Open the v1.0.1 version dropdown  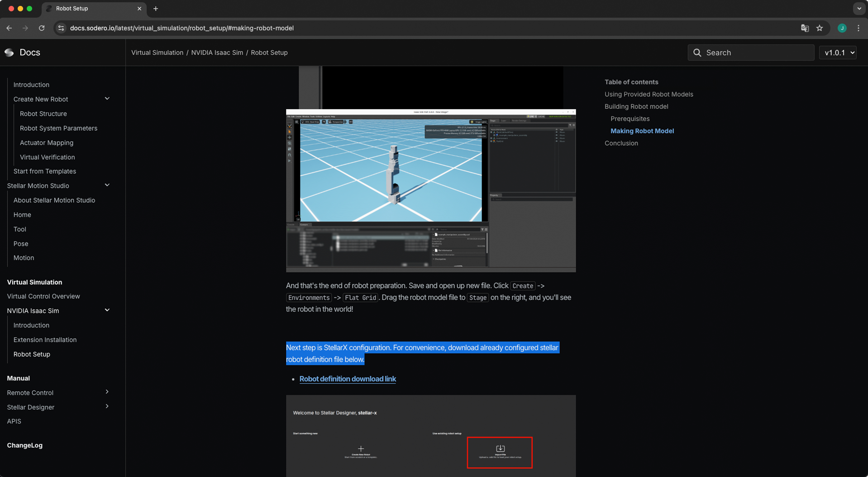click(x=839, y=53)
